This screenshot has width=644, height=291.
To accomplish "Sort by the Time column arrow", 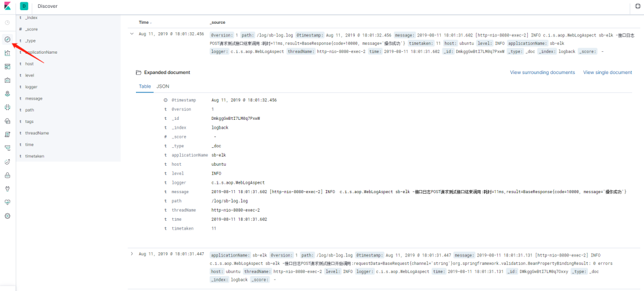I will tap(151, 23).
